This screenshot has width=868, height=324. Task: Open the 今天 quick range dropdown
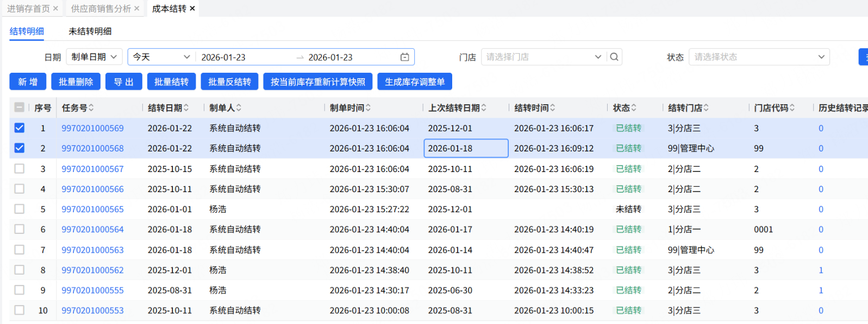pos(161,57)
